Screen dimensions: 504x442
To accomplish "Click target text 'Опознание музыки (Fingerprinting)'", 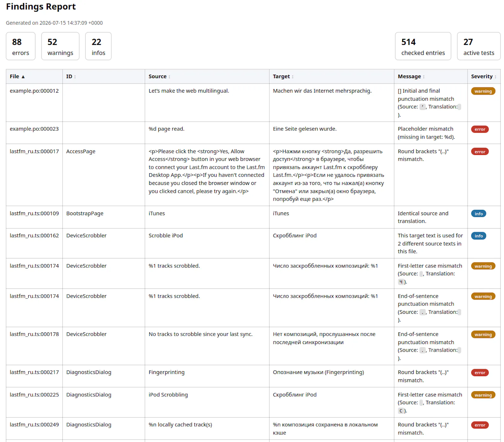I will pos(318,372).
